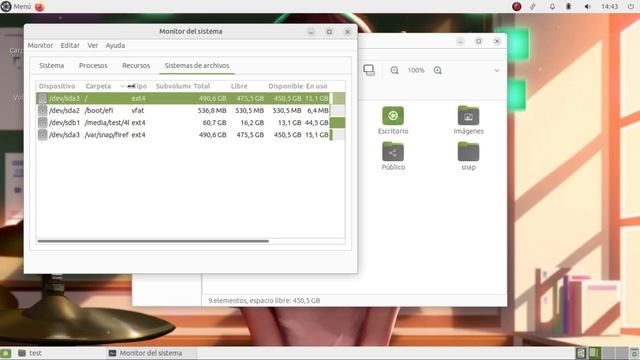Open the Escritorio folder
The width and height of the screenshot is (640, 360).
coord(393,120)
